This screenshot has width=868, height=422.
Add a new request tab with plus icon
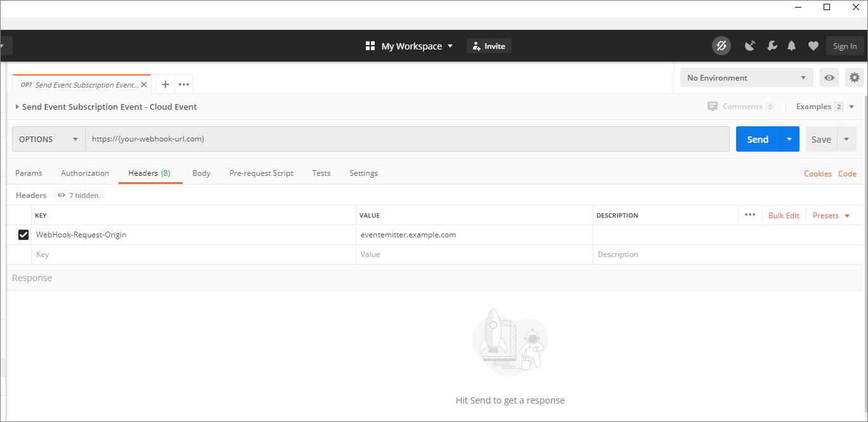click(x=165, y=84)
